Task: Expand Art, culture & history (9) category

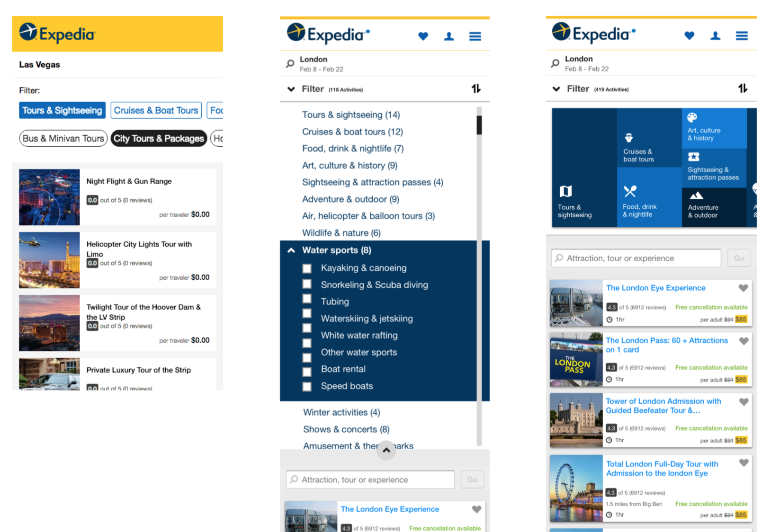Action: coord(350,165)
